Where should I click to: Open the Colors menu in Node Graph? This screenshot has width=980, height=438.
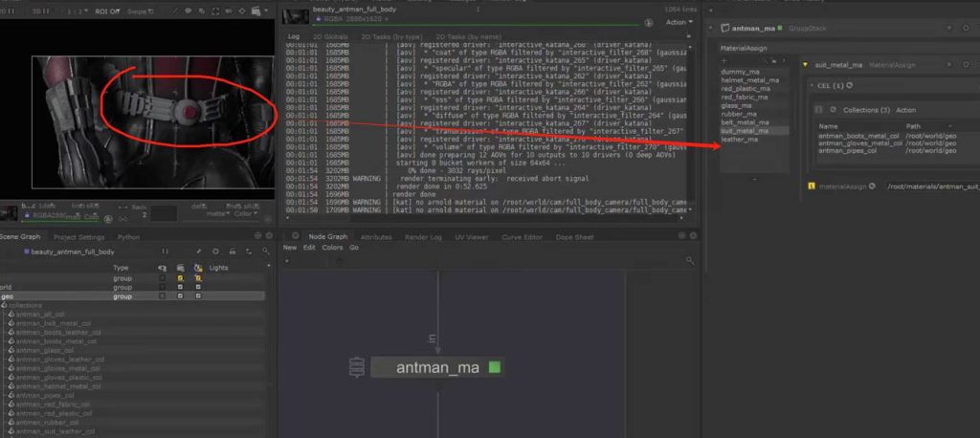[332, 248]
